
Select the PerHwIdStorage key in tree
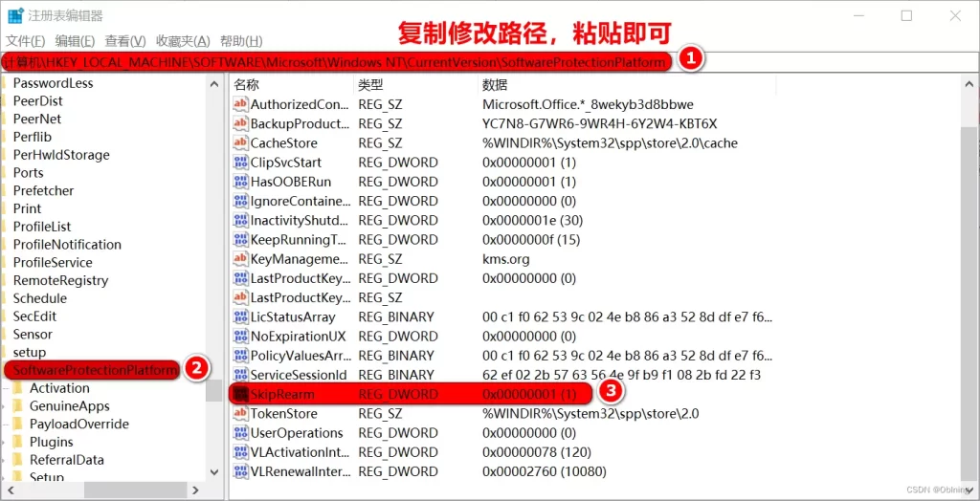61,155
